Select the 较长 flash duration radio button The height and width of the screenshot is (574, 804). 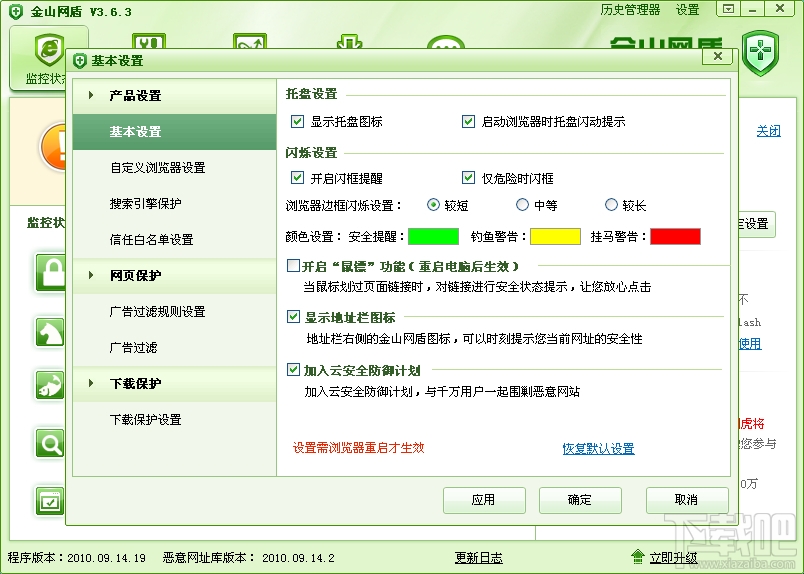pos(611,205)
